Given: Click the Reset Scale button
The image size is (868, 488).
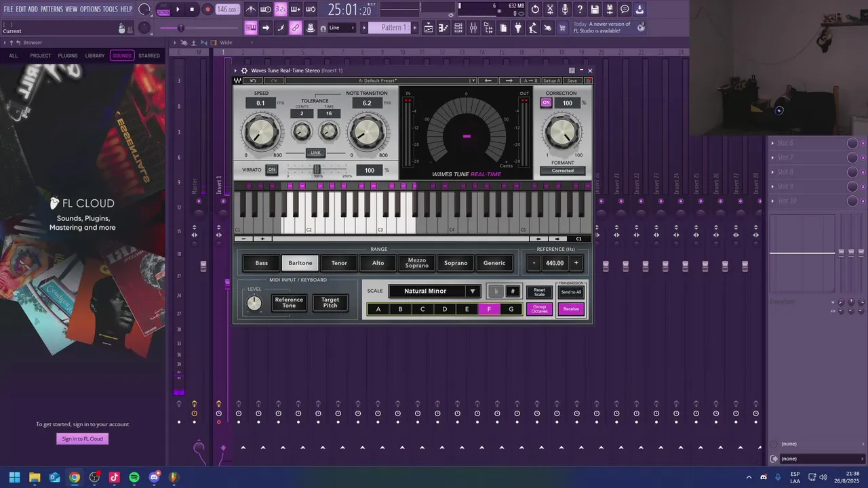Looking at the screenshot, I should click(539, 292).
